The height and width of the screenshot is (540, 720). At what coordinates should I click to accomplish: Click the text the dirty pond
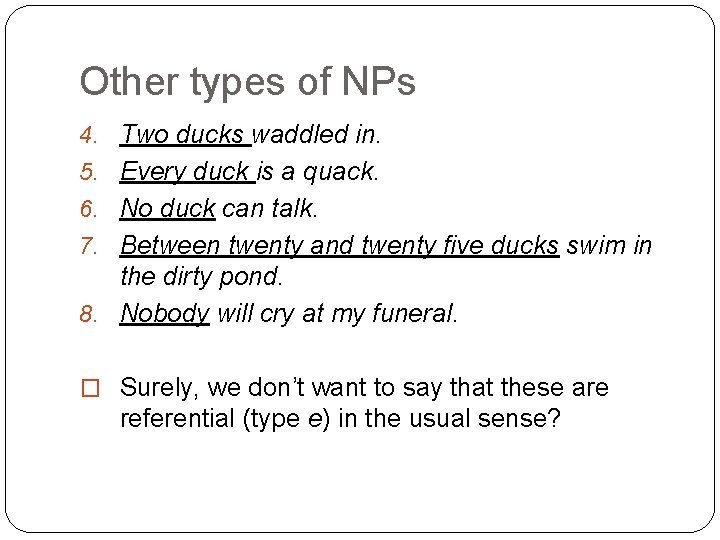tap(202, 276)
